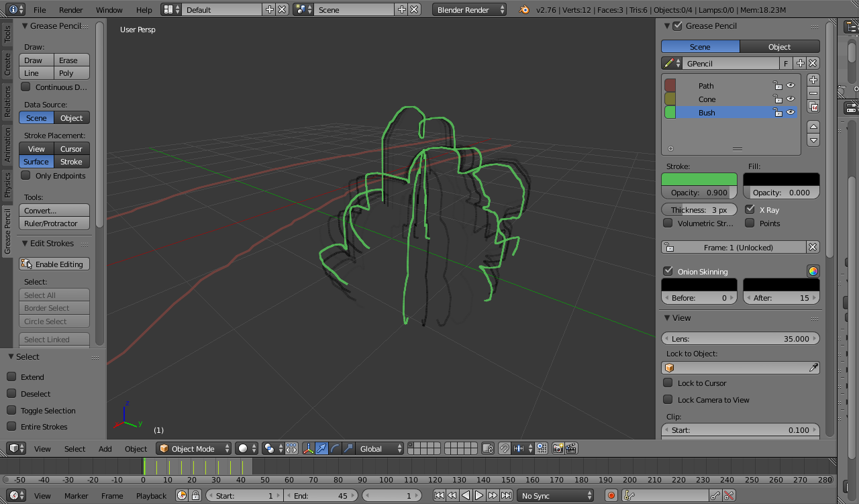Image resolution: width=859 pixels, height=504 pixels.
Task: Select the rotate manipulator arc
Action: click(x=335, y=448)
